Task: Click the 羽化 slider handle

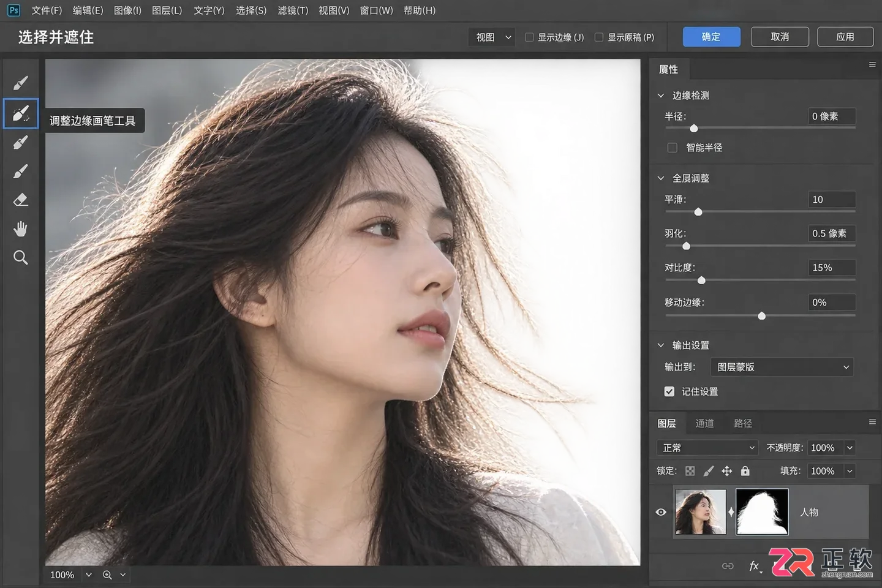Action: tap(686, 246)
